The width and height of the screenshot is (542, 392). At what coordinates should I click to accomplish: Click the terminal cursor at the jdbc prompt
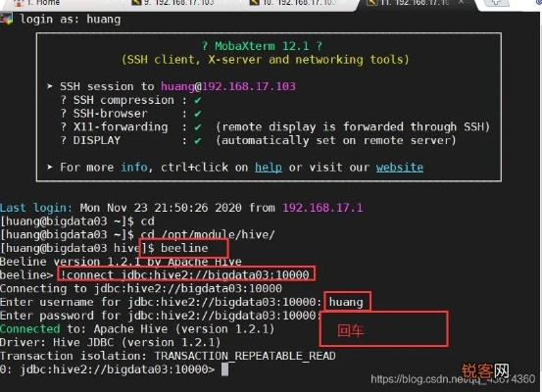(x=224, y=369)
